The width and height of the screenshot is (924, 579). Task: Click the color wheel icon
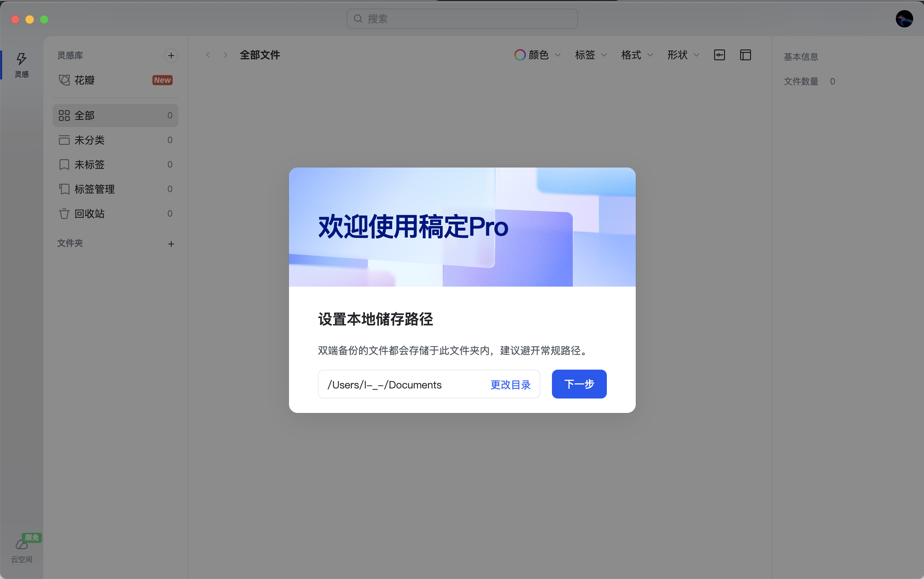520,55
